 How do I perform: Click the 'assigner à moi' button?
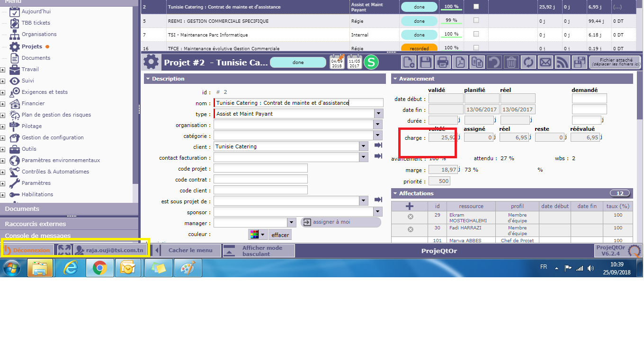coord(340,222)
